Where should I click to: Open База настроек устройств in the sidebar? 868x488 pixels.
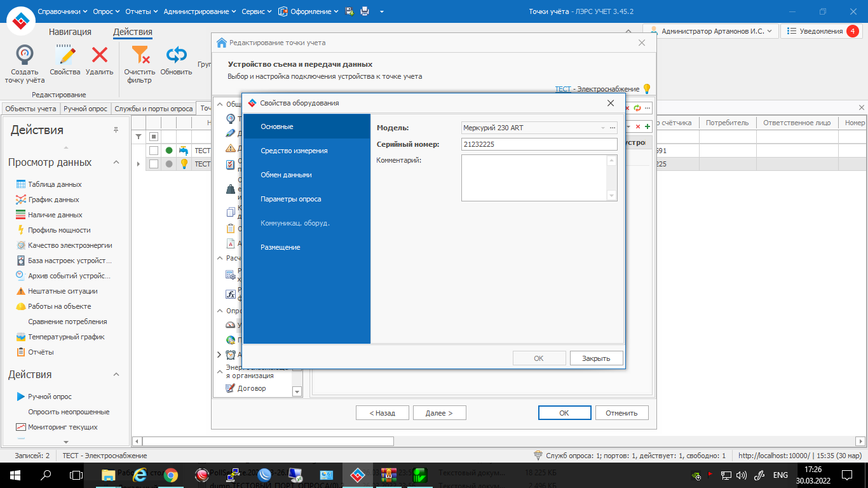point(69,261)
